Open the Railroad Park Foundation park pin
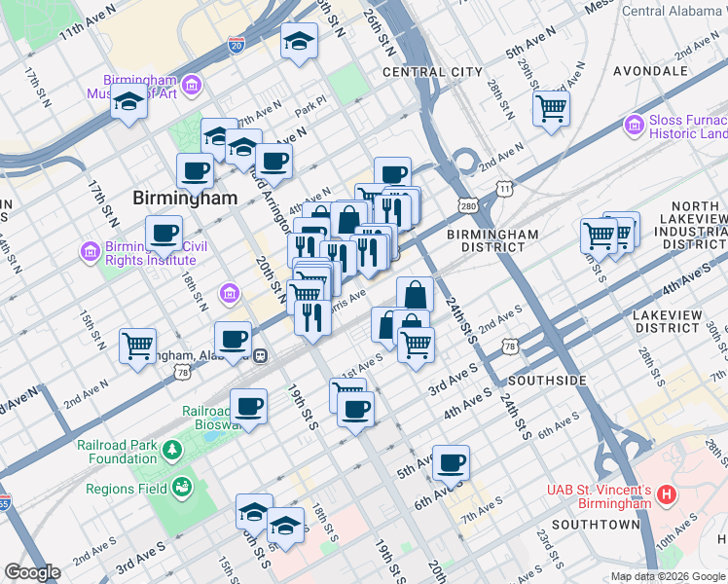The image size is (728, 584). (x=172, y=451)
